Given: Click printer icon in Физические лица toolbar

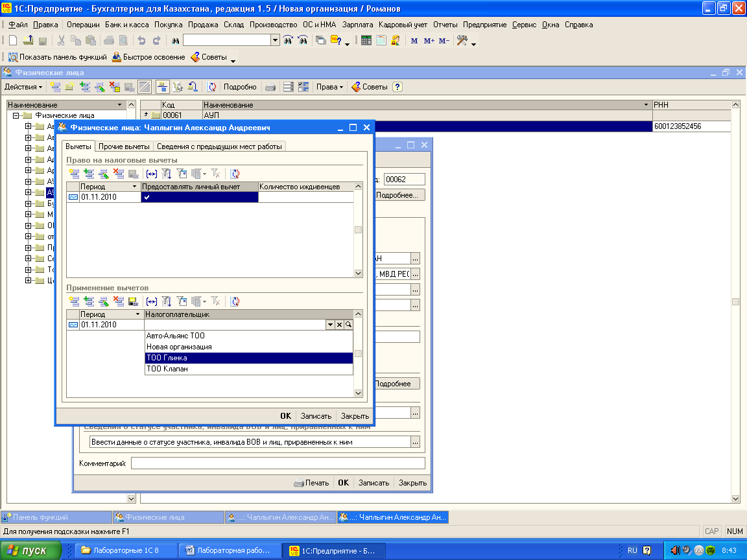Looking at the screenshot, I should 270,87.
